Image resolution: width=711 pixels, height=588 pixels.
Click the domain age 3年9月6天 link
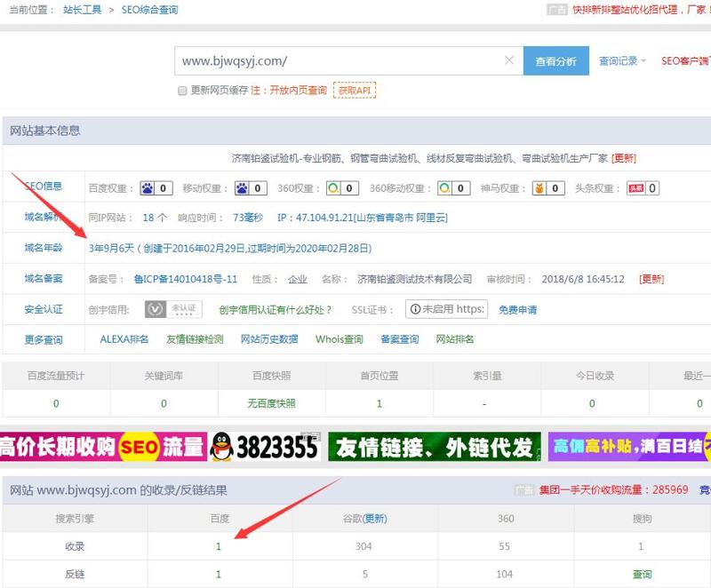click(230, 248)
